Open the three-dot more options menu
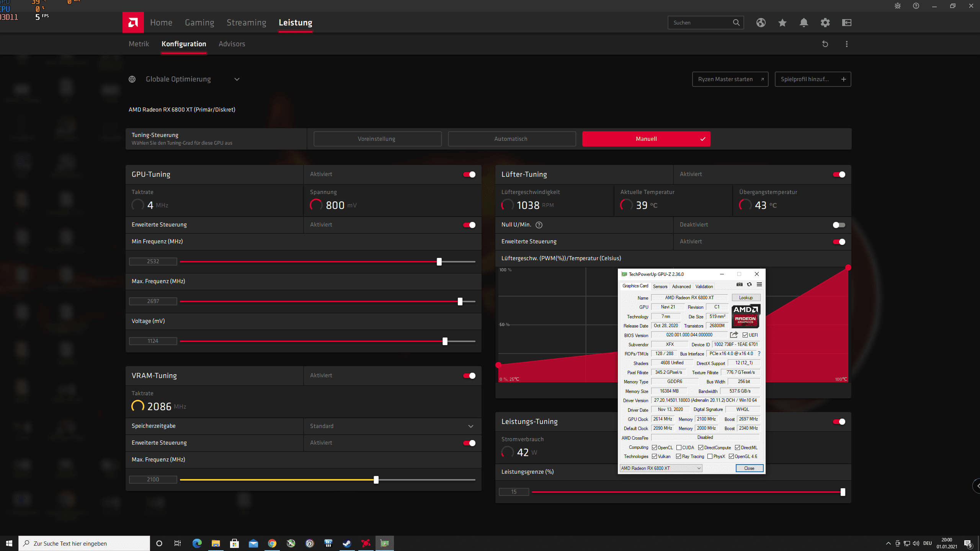This screenshot has height=551, width=980. 846,44
